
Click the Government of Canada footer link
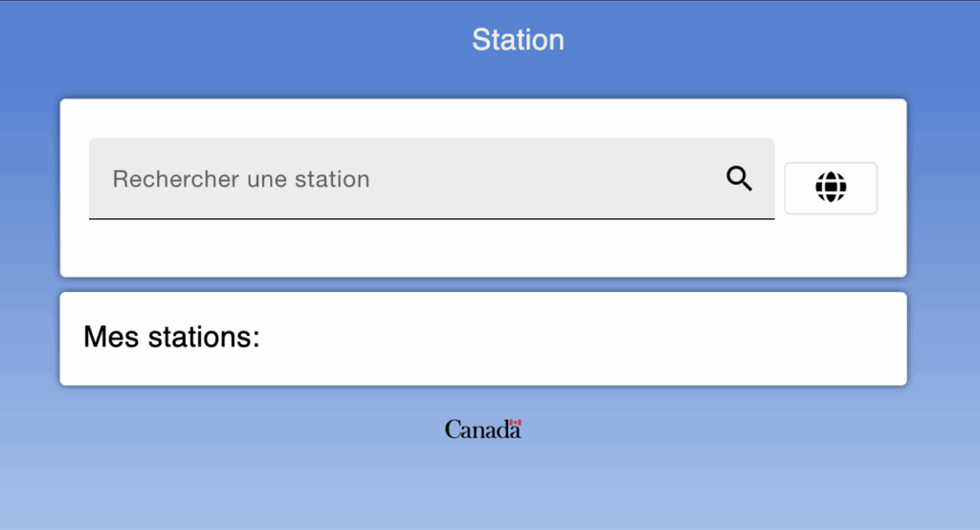pos(482,430)
